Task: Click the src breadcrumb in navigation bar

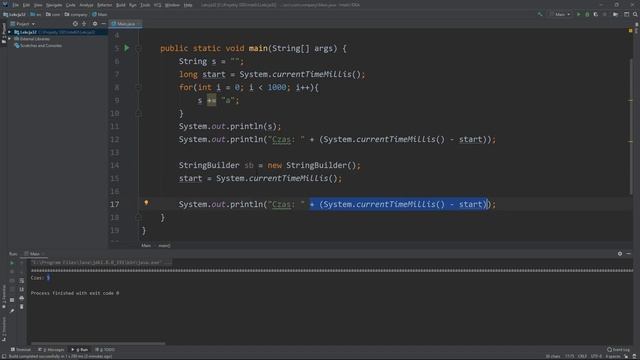Action: (x=36, y=14)
